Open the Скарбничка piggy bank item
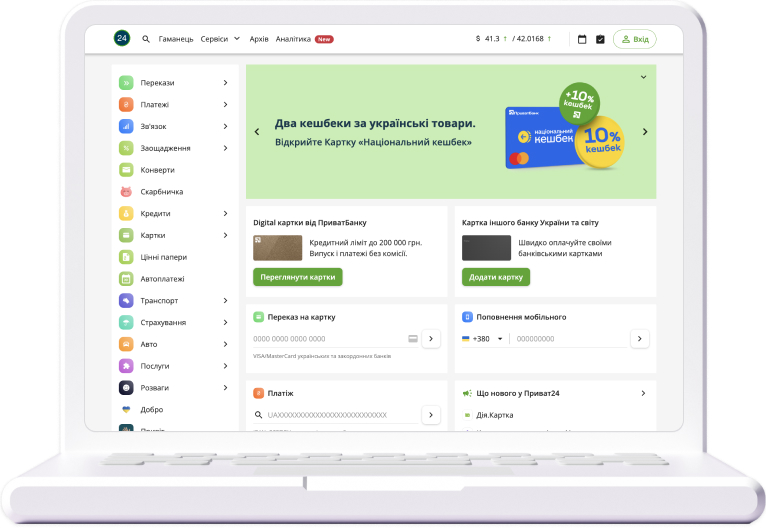766x528 pixels. pyautogui.click(x=161, y=192)
